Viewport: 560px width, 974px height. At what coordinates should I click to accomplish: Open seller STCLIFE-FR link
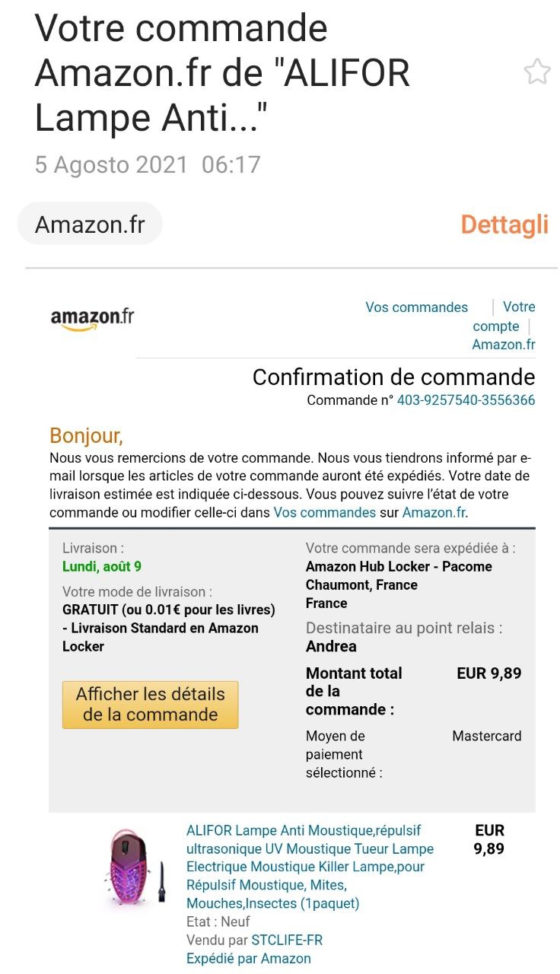287,941
